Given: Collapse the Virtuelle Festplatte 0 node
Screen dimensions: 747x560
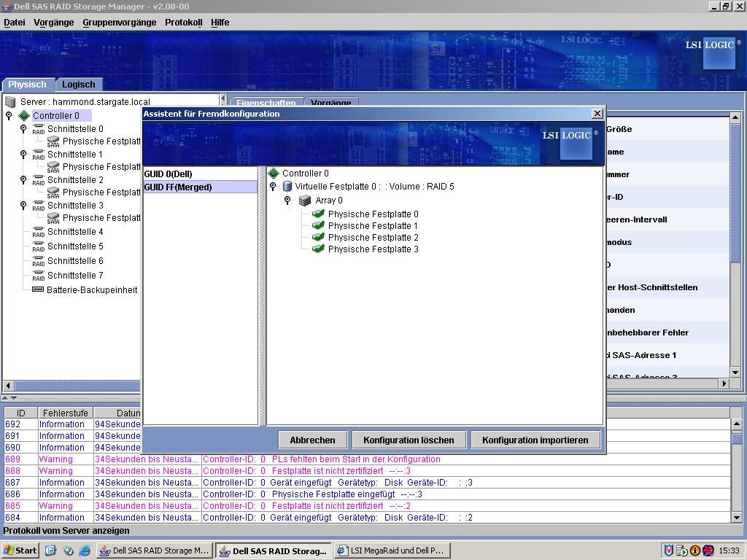Looking at the screenshot, I should pyautogui.click(x=273, y=187).
